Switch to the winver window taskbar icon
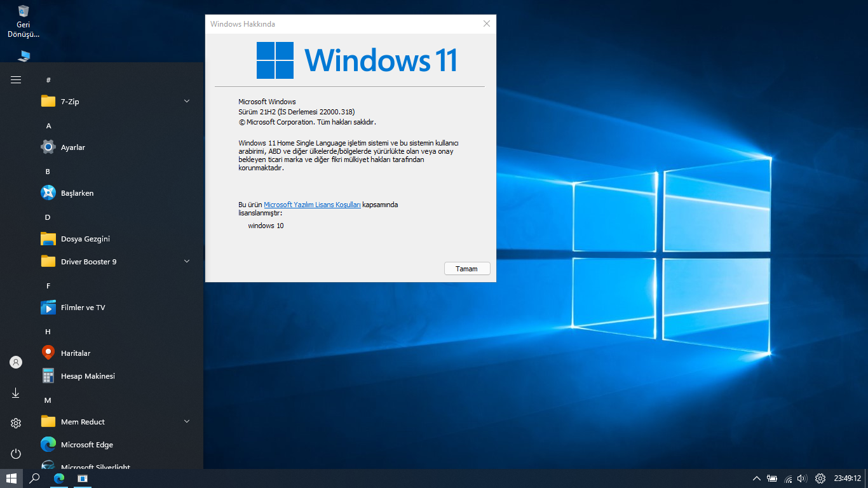868x488 pixels. [83, 478]
